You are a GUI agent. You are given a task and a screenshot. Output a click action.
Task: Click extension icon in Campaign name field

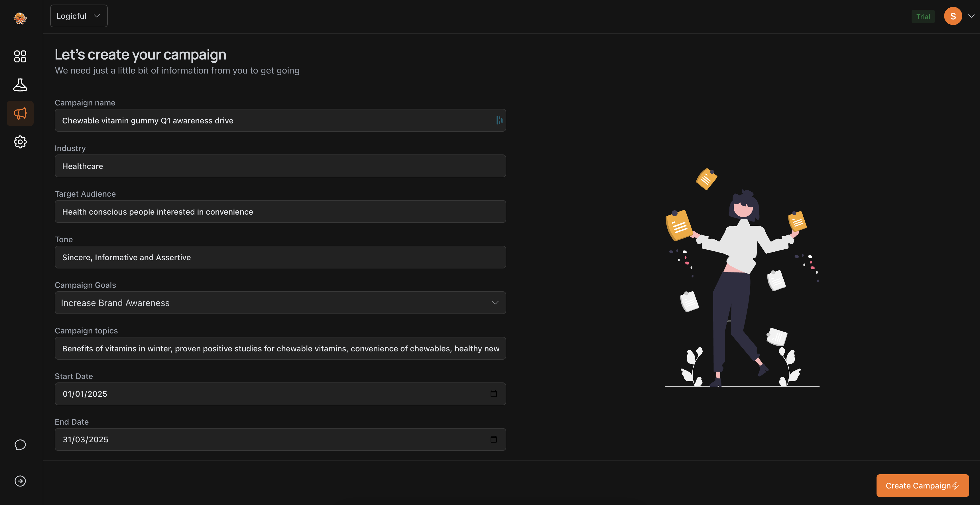(x=499, y=120)
